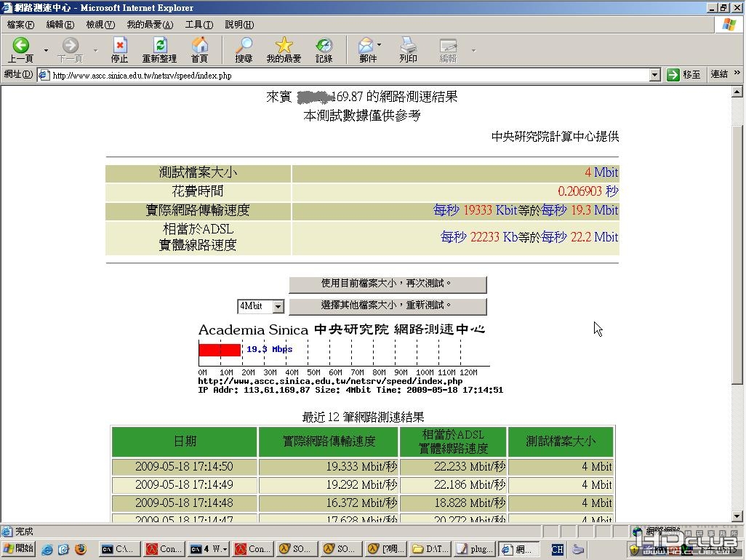Launch Internet Explorer from quick launch
The width and height of the screenshot is (746, 560).
[47, 549]
